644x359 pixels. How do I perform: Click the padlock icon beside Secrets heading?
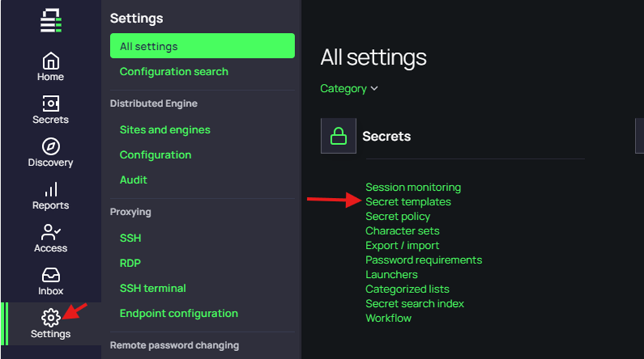[x=338, y=137]
